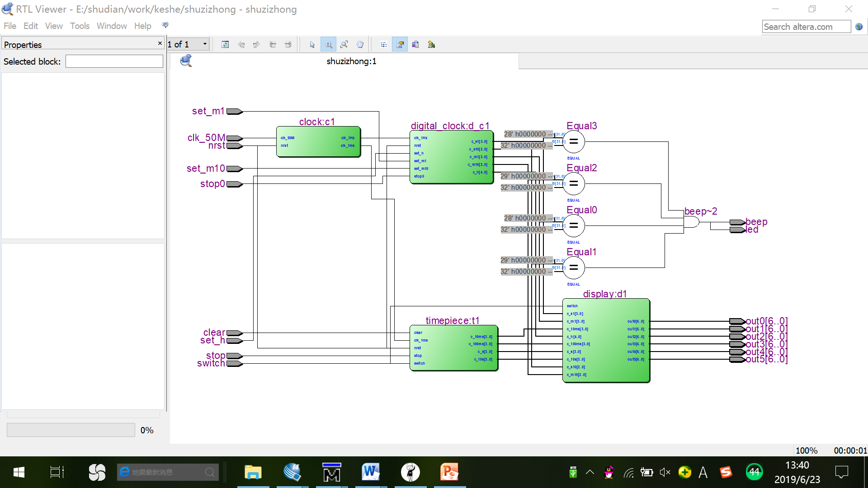Click the back arrow navigation icon

tap(241, 44)
